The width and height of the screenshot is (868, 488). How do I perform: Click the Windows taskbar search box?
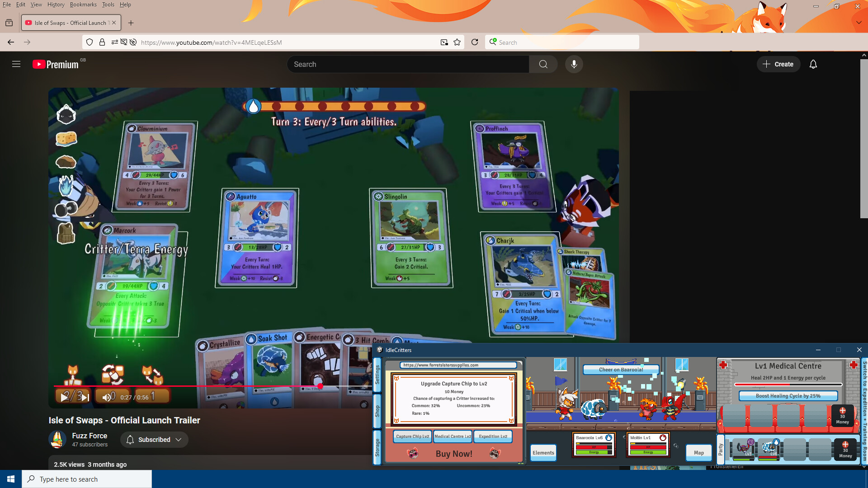86,479
